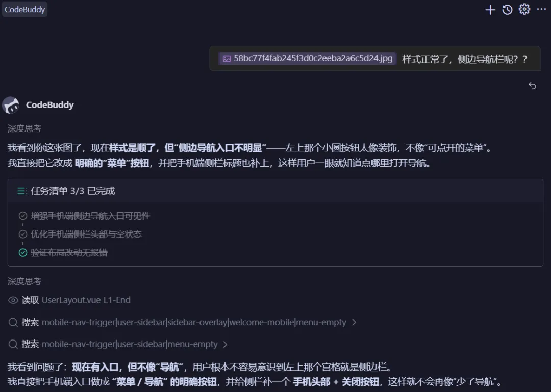Click the magnifier icon of the first 搜索 row
The height and width of the screenshot is (392, 551).
[x=13, y=322]
